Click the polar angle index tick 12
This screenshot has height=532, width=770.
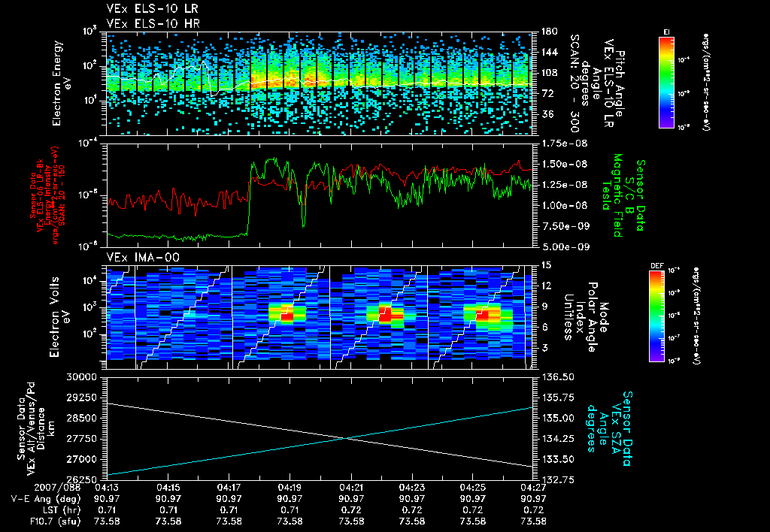547,286
